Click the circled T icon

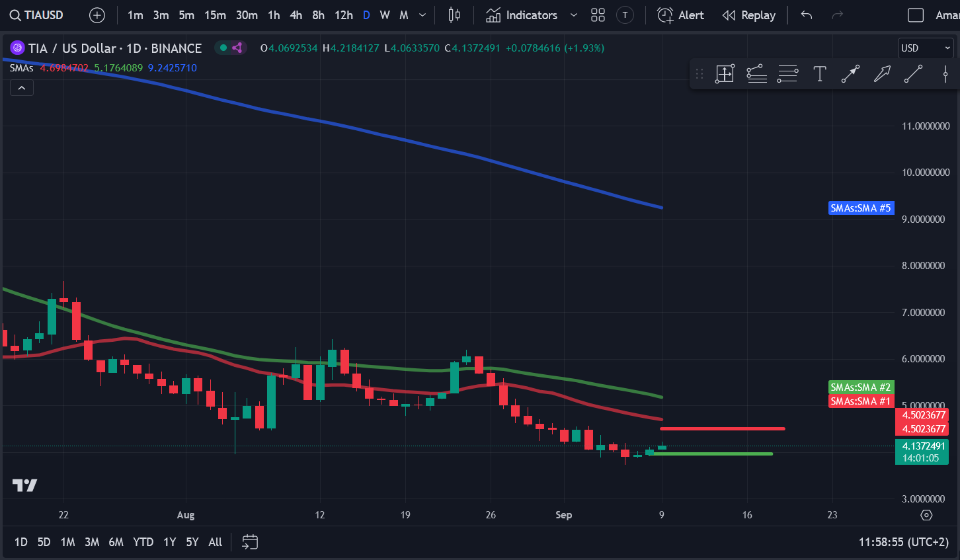[x=625, y=15]
